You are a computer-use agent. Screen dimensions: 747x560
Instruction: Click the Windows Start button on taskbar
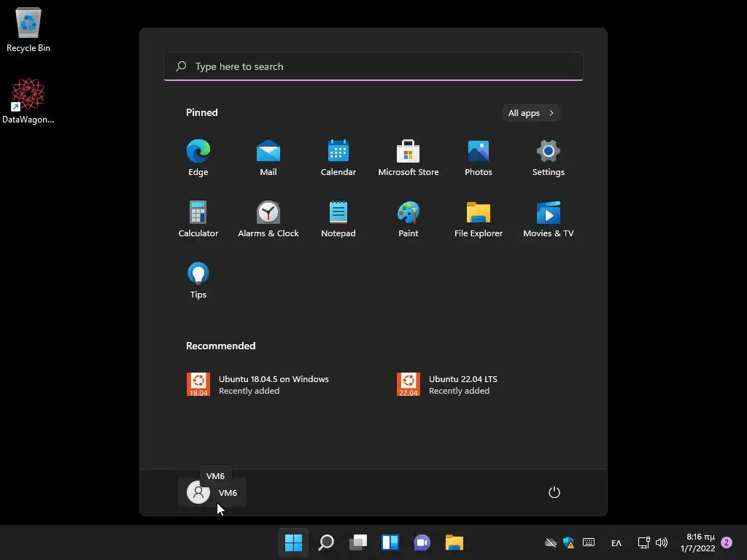293,542
